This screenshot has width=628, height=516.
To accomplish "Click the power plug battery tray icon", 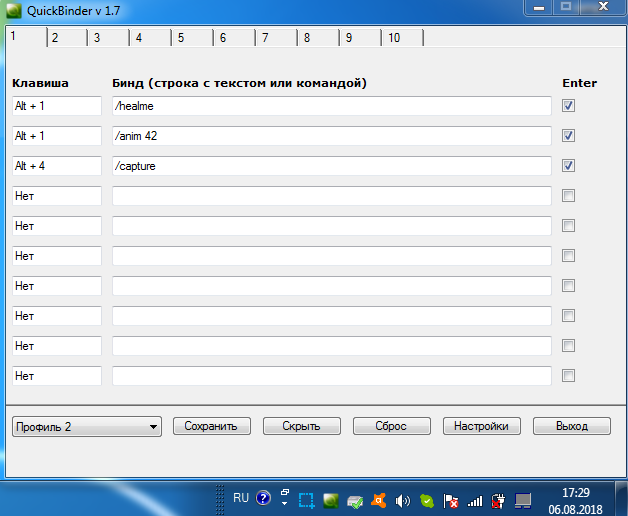I will click(498, 499).
